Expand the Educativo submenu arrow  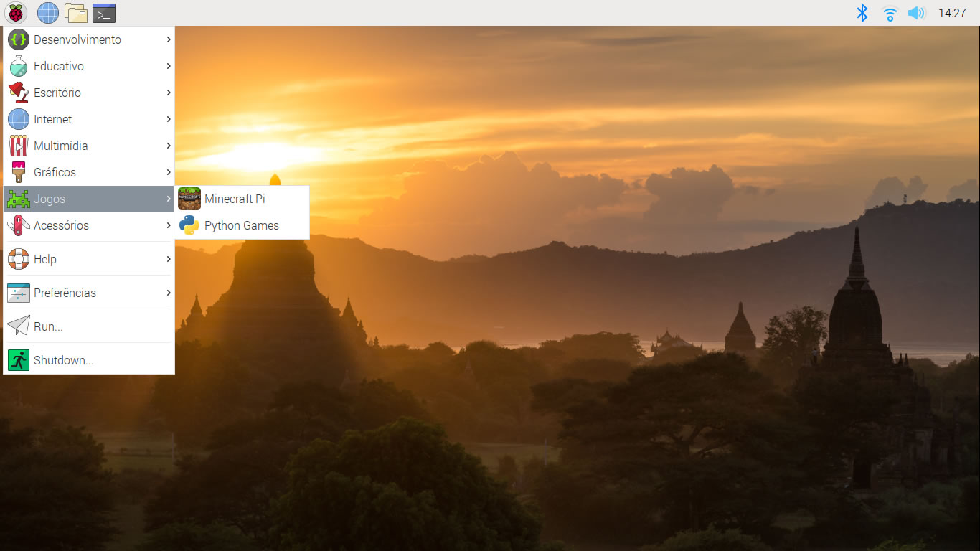click(169, 66)
